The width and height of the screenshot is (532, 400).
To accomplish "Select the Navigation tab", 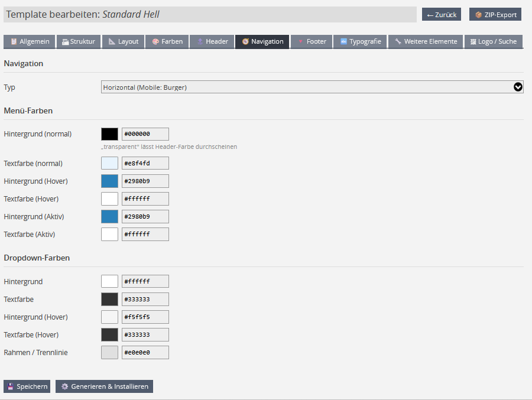I will click(x=262, y=41).
